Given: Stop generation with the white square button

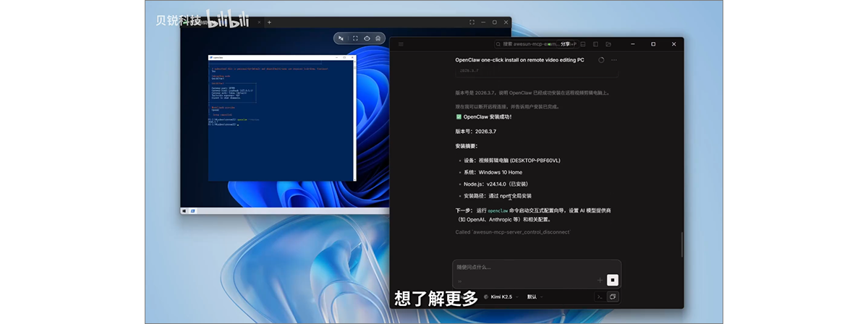Looking at the screenshot, I should click(x=613, y=280).
